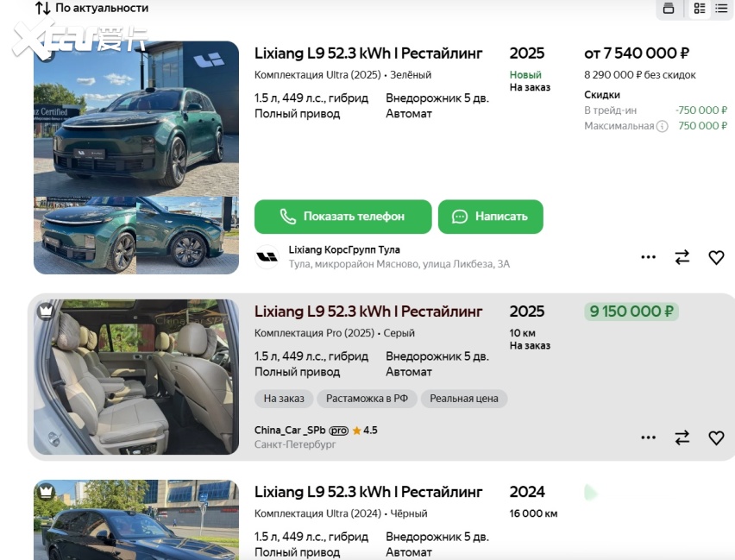The image size is (735, 560).
Task: Open the 'По актуальности' sort dropdown
Action: [x=92, y=8]
